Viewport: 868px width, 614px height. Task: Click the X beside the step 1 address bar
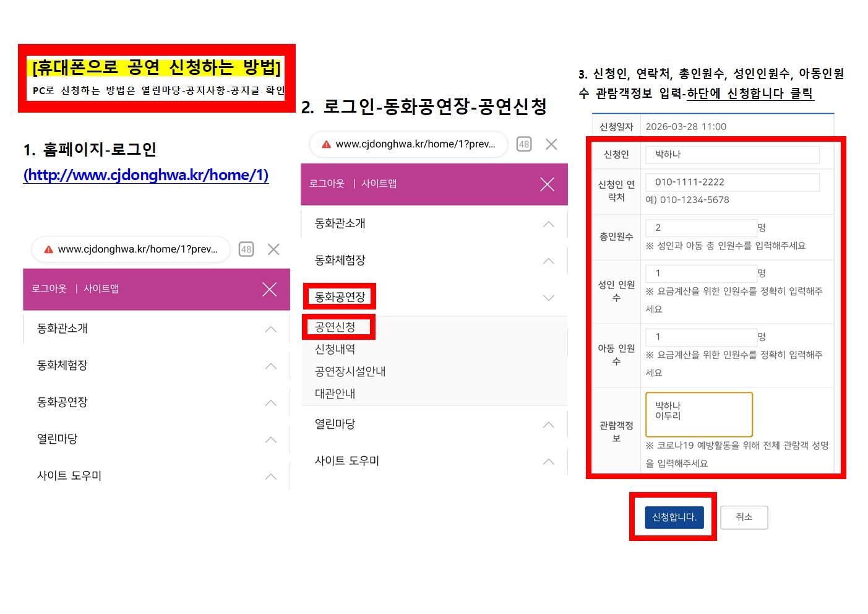click(273, 249)
